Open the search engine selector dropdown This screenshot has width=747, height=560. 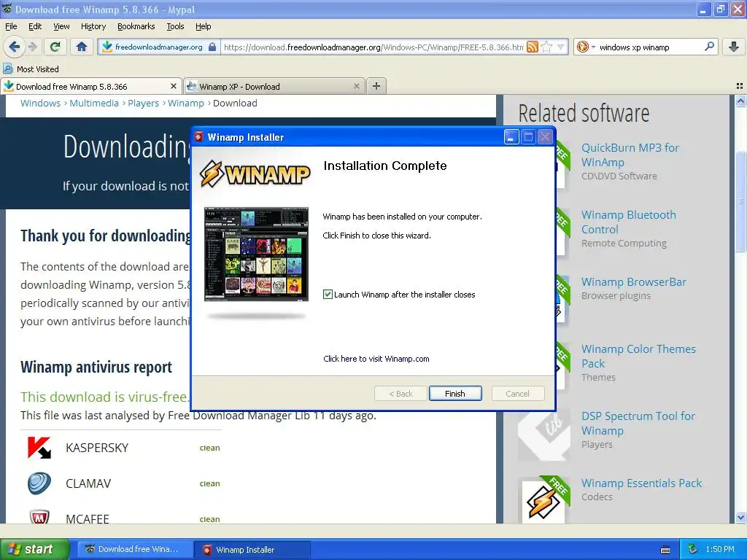pos(586,47)
